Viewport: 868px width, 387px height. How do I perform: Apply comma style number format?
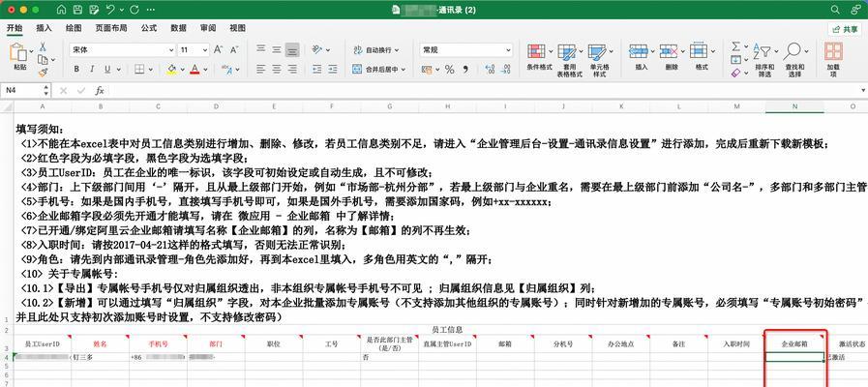click(x=465, y=70)
